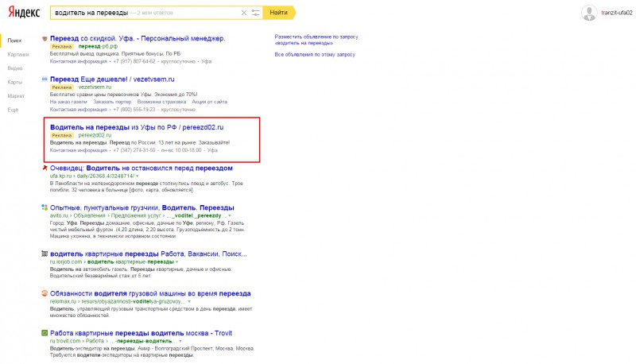636x364 pixels.
Task: Click the user avatar icon
Action: [x=589, y=13]
